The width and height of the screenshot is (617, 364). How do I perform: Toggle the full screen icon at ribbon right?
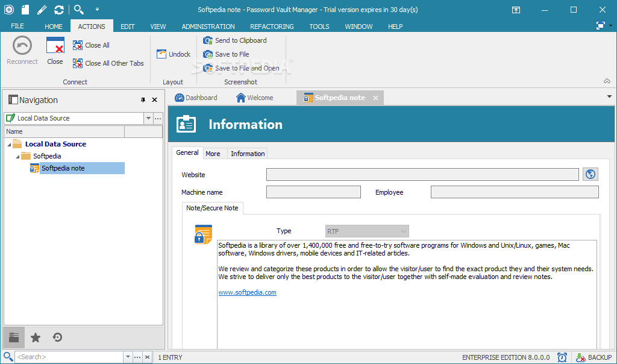coord(601,25)
